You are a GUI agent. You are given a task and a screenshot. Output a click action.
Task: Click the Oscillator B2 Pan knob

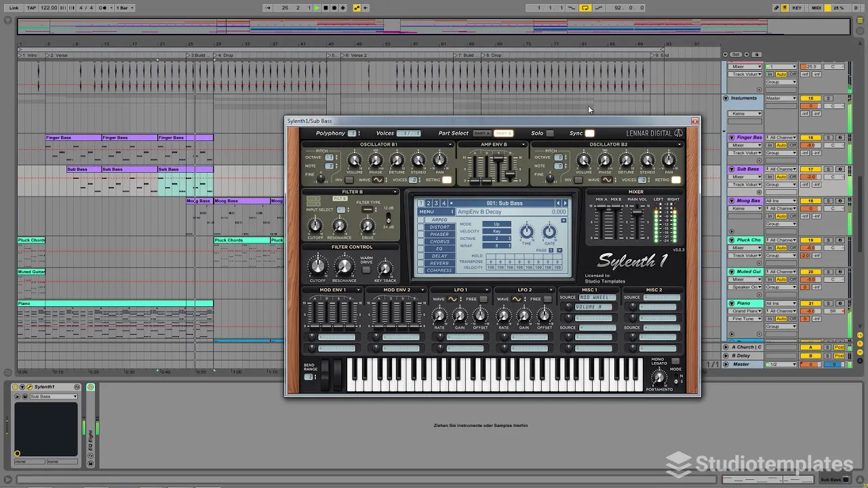[669, 161]
